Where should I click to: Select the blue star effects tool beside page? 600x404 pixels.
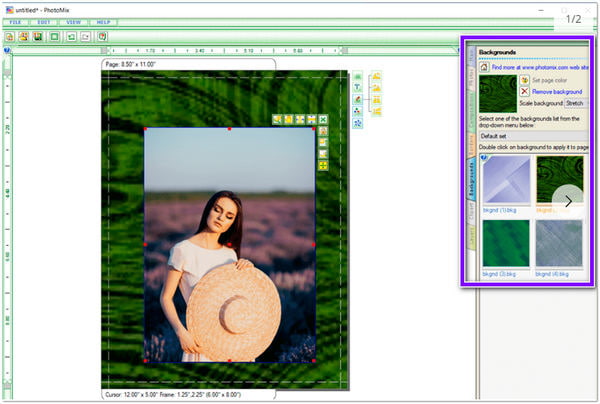357,123
